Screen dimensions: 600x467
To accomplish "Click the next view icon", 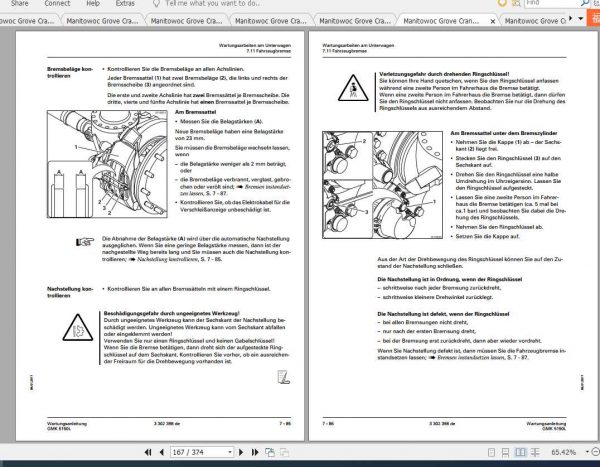I will pos(284,452).
